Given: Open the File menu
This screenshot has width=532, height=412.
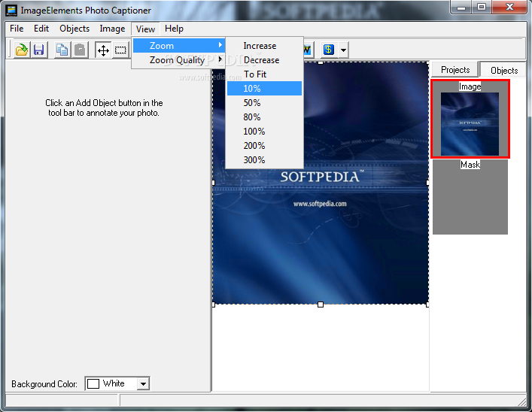Looking at the screenshot, I should (x=17, y=29).
